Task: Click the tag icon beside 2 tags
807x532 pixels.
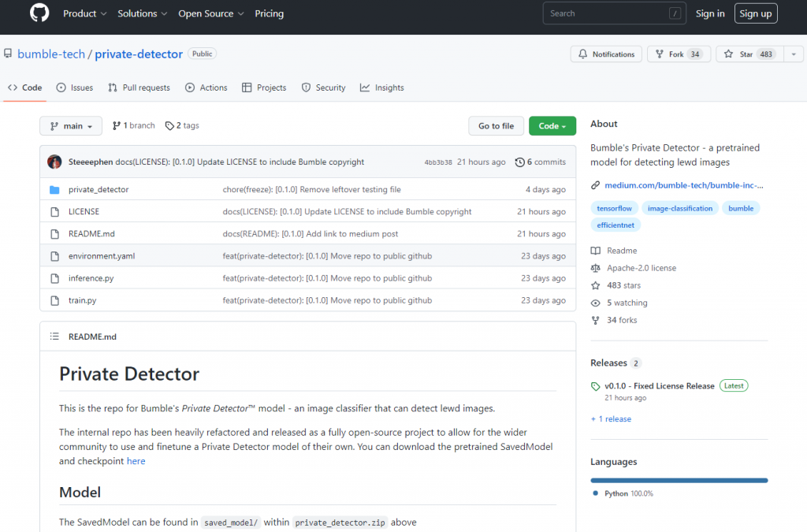Action: 169,125
